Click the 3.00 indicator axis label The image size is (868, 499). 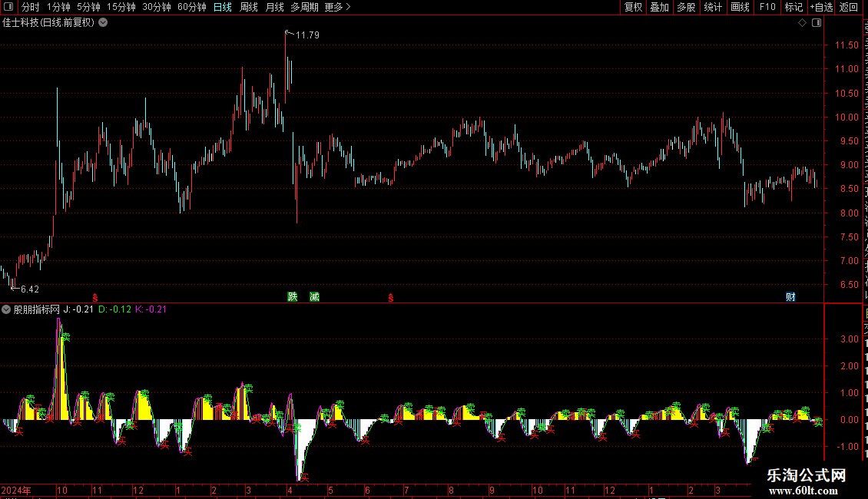coord(849,339)
